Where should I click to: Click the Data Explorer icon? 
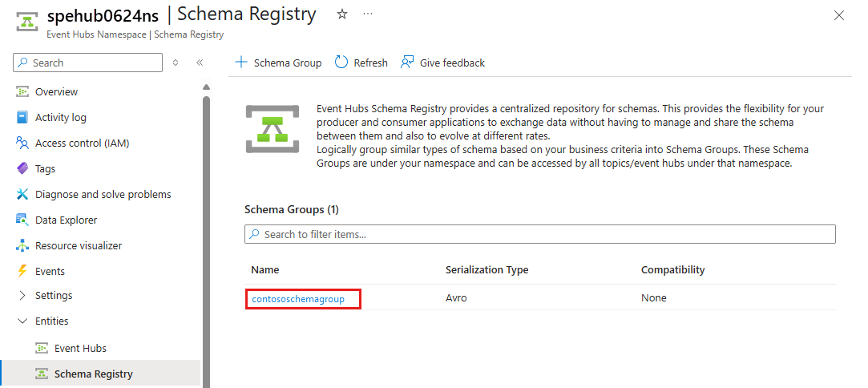[x=22, y=220]
